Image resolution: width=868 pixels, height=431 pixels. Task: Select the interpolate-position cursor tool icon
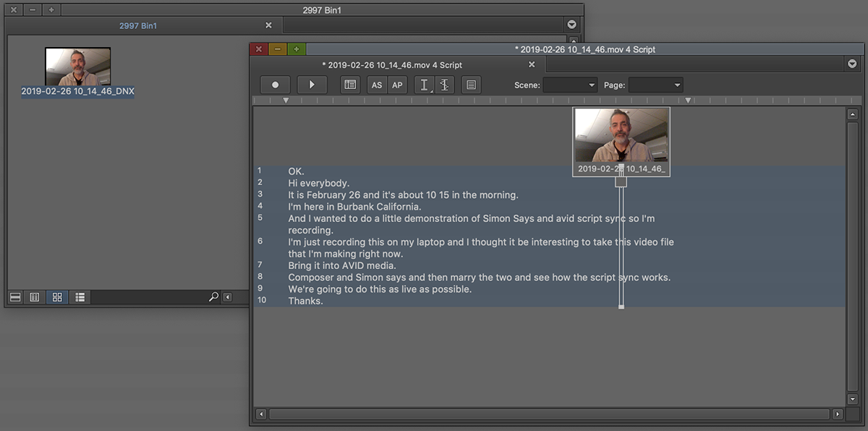445,85
